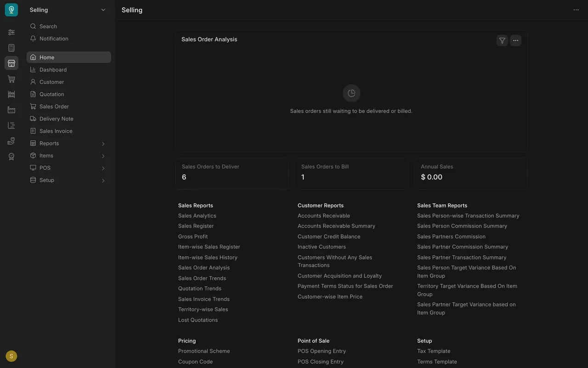Screen dimensions: 588x368
Task: Open the Annual Sales number card
Action: pyautogui.click(x=471, y=173)
